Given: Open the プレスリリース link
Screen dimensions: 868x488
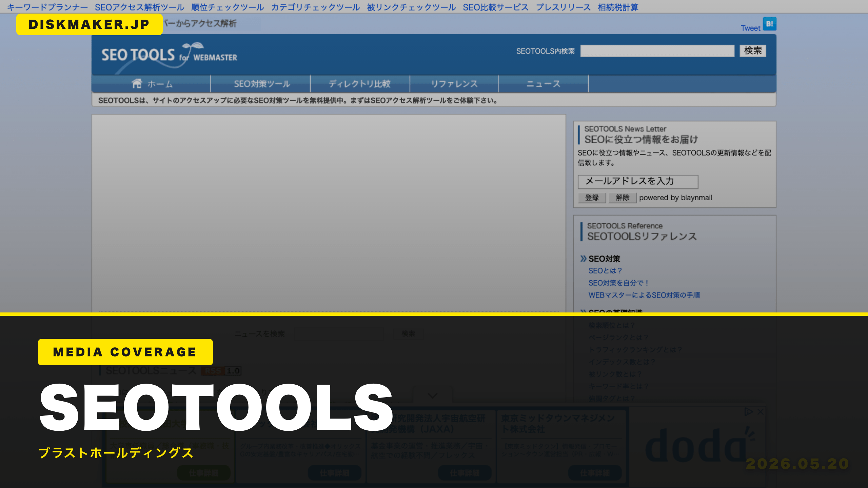Looking at the screenshot, I should 563,7.
